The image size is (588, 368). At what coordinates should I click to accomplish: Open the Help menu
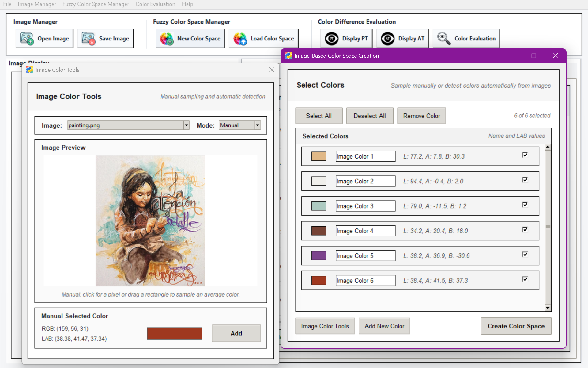tap(187, 4)
